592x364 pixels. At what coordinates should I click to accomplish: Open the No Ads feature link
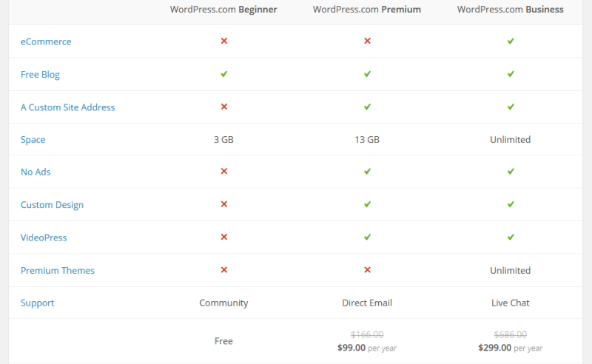36,172
